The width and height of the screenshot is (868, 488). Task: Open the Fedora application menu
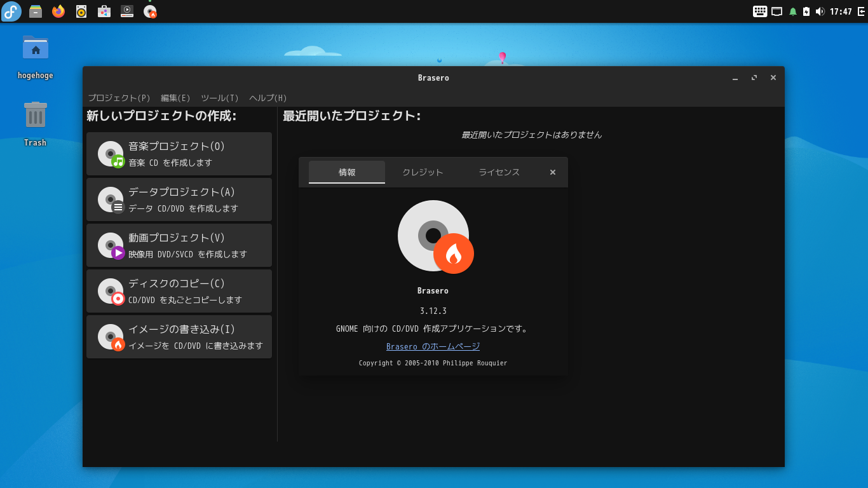(x=11, y=11)
